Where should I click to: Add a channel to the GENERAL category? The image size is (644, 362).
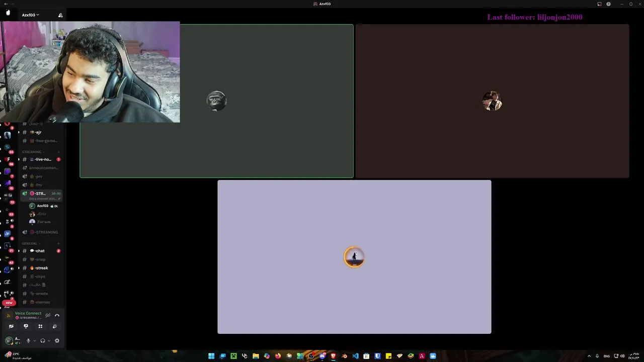tap(58, 243)
